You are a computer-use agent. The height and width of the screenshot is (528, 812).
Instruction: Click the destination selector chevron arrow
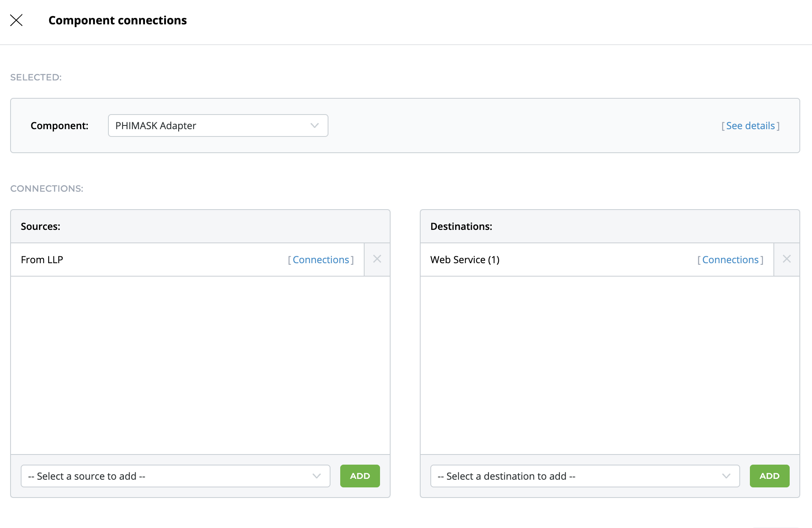tap(726, 476)
